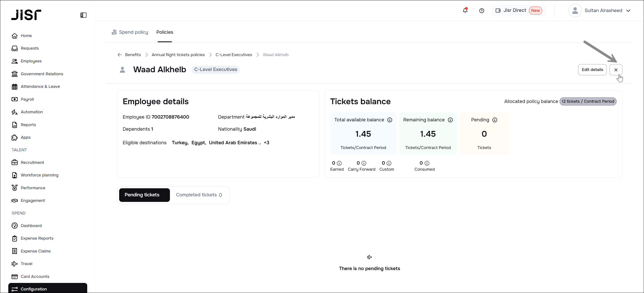The width and height of the screenshot is (644, 293).
Task: Click the info icon beside Carry Forward
Action: click(364, 163)
